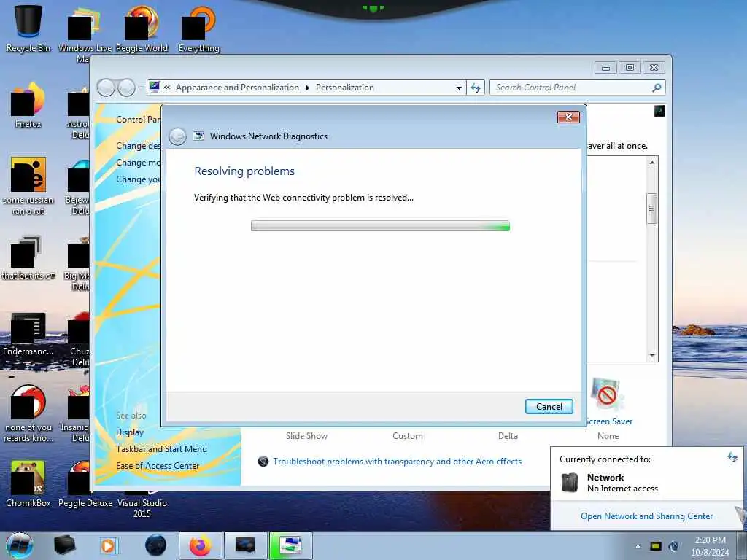
Task: Open Display in See also
Action: 130,432
